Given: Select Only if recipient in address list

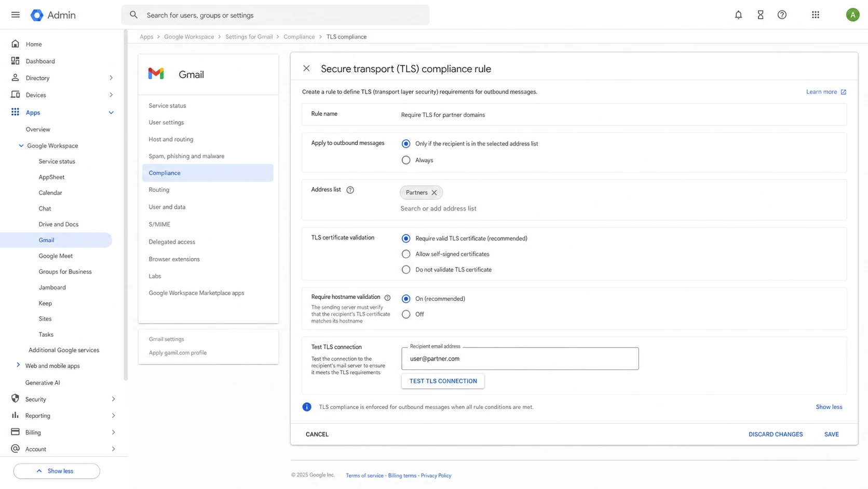Looking at the screenshot, I should coord(406,144).
